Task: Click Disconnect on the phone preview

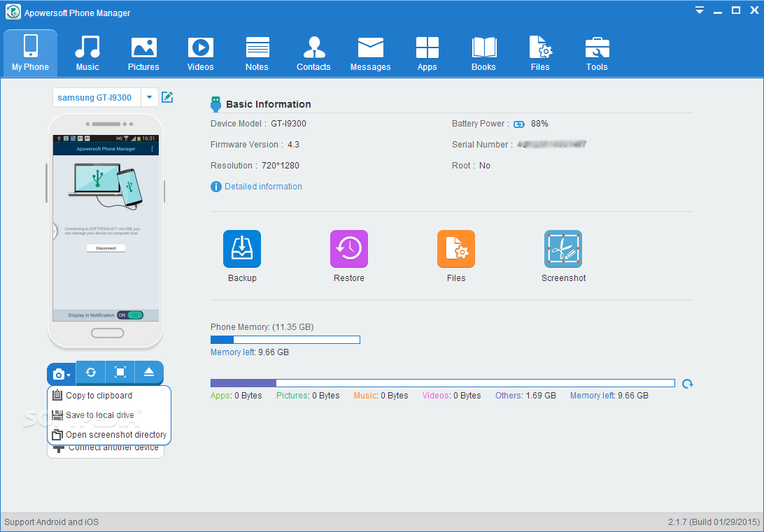Action: point(106,248)
